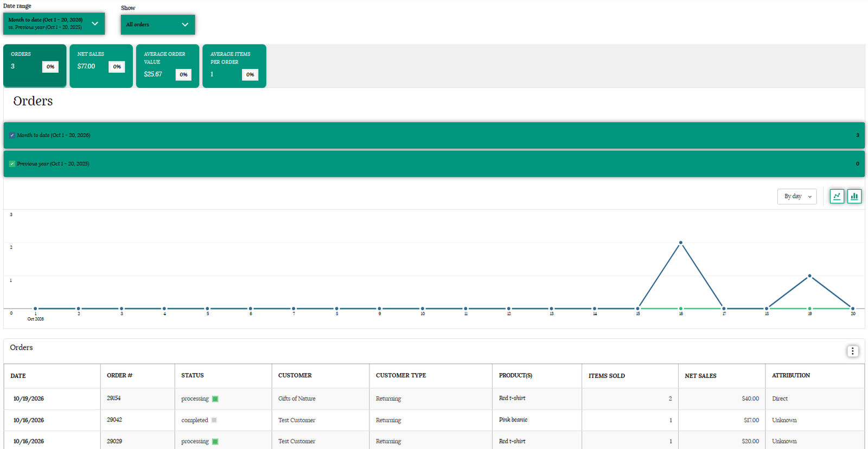
Task: Open Red t-shirt product in order 29029 row
Action: pos(512,441)
